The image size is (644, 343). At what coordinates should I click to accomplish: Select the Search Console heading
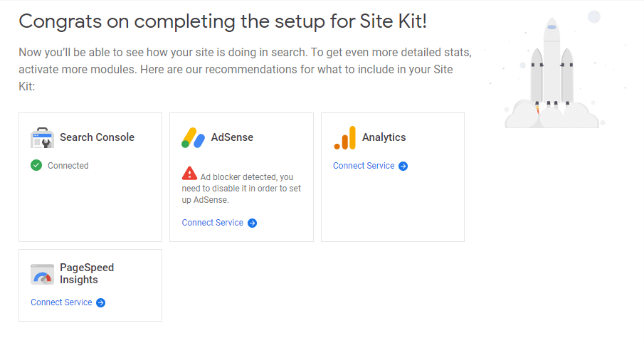(97, 137)
